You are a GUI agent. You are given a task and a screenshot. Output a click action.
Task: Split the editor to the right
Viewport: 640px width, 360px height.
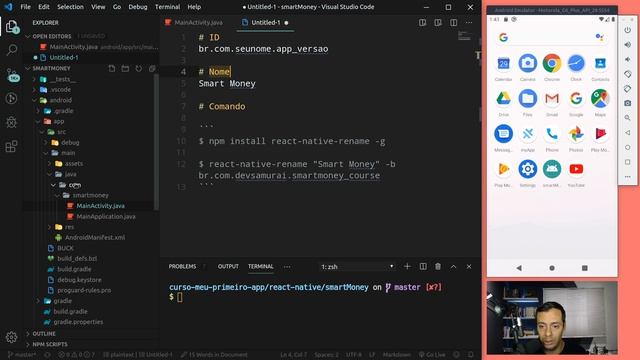pyautogui.click(x=453, y=22)
